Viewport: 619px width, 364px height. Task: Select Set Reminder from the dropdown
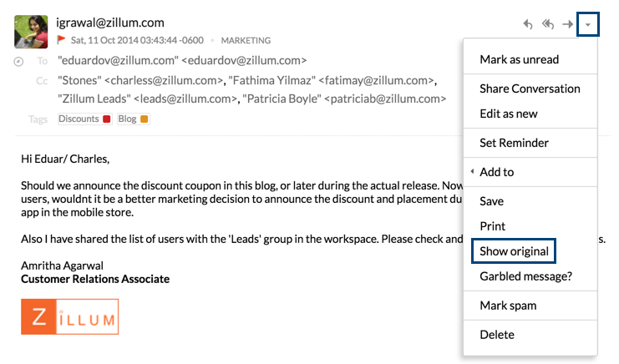(514, 143)
